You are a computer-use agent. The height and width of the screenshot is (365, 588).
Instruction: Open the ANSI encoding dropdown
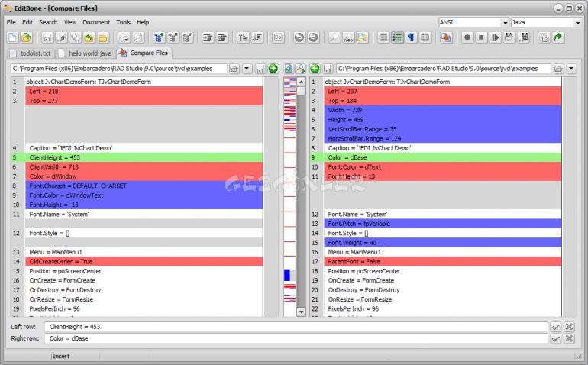[505, 23]
